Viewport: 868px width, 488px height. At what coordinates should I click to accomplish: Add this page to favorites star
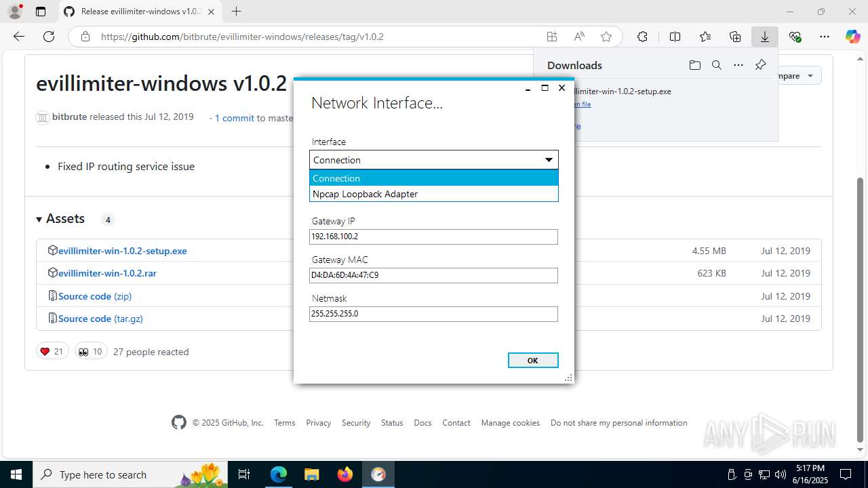[x=606, y=37]
